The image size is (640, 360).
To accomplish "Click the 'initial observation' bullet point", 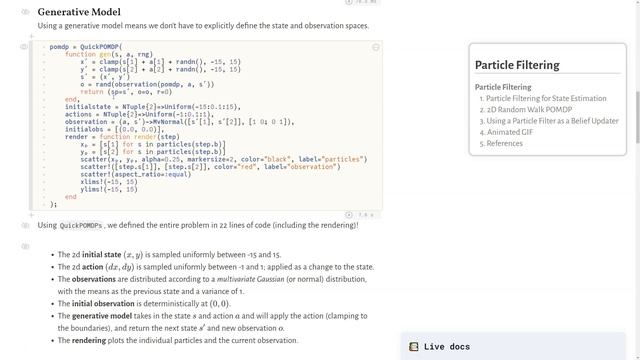I will [x=144, y=304].
